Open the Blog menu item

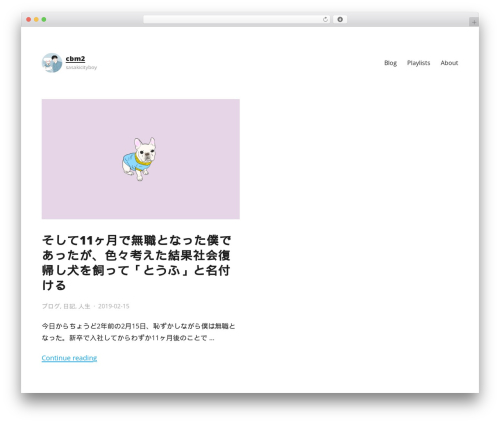(x=390, y=63)
